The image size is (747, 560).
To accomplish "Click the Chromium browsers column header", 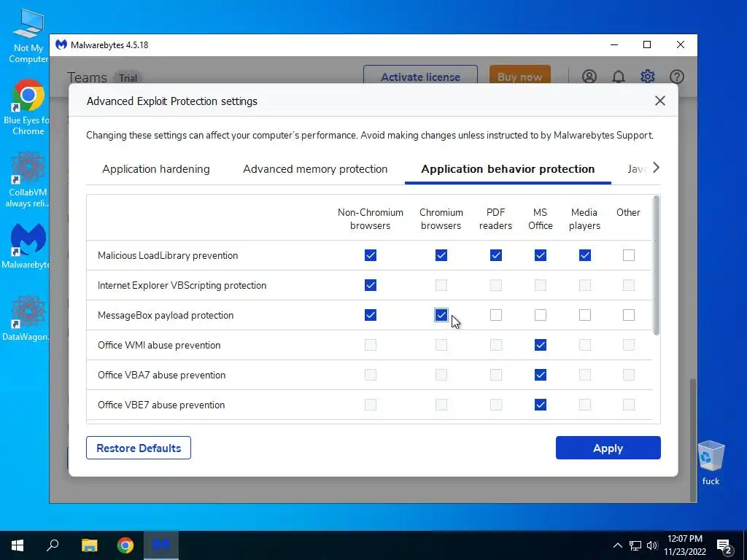I will click(441, 219).
